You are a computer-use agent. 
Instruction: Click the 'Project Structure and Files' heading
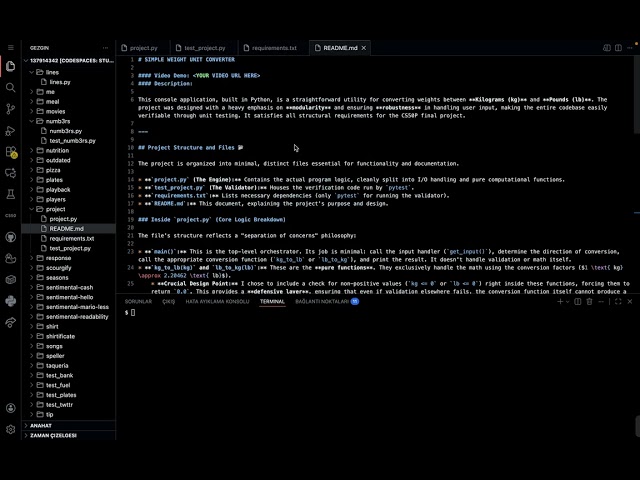[191, 147]
